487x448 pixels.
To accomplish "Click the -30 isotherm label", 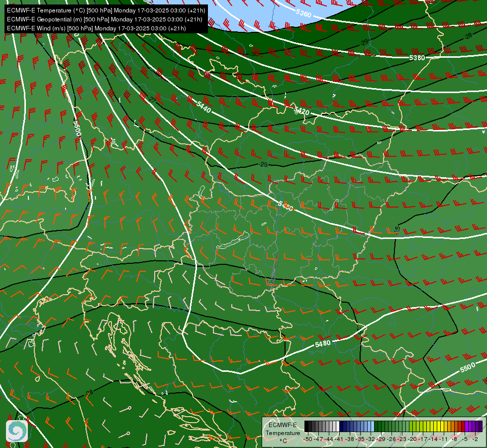I will [x=254, y=54].
